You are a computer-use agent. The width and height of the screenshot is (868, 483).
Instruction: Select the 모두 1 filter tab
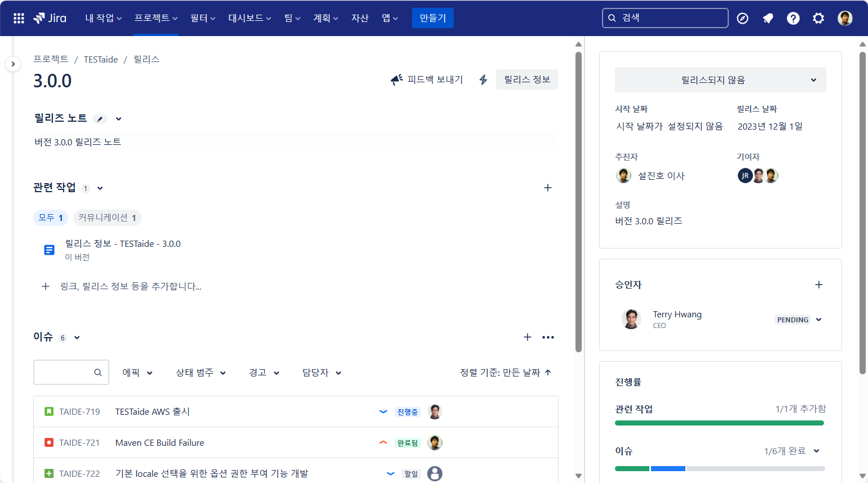click(51, 218)
